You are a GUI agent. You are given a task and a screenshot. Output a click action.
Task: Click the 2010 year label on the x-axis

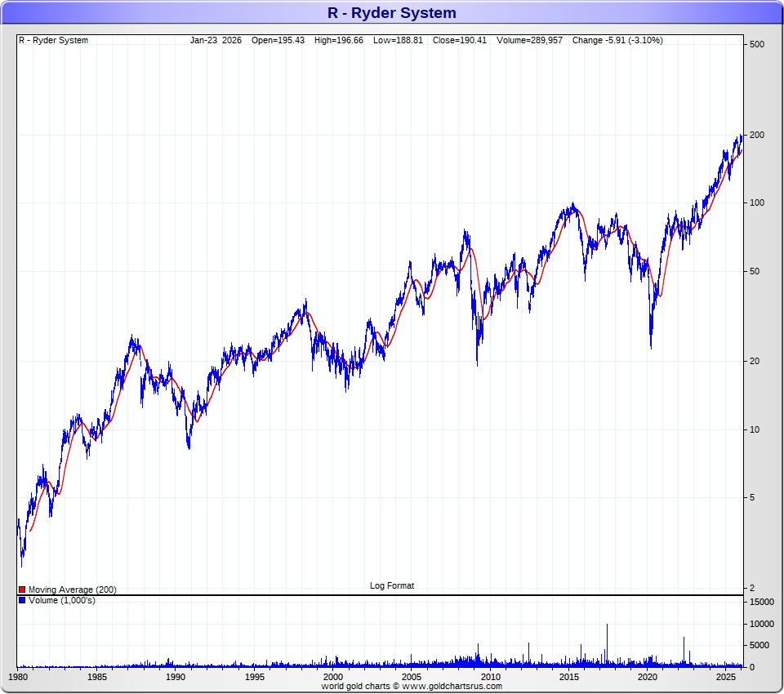tap(491, 678)
